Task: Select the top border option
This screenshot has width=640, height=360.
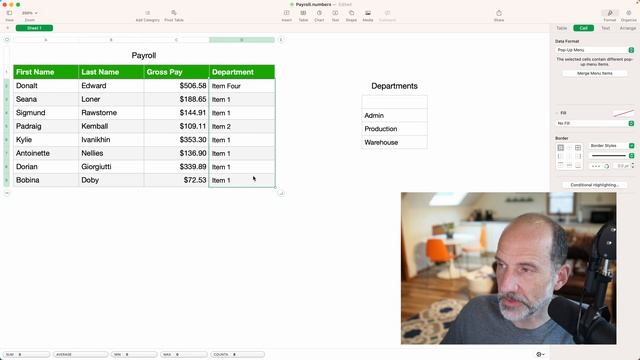Action: (x=560, y=165)
